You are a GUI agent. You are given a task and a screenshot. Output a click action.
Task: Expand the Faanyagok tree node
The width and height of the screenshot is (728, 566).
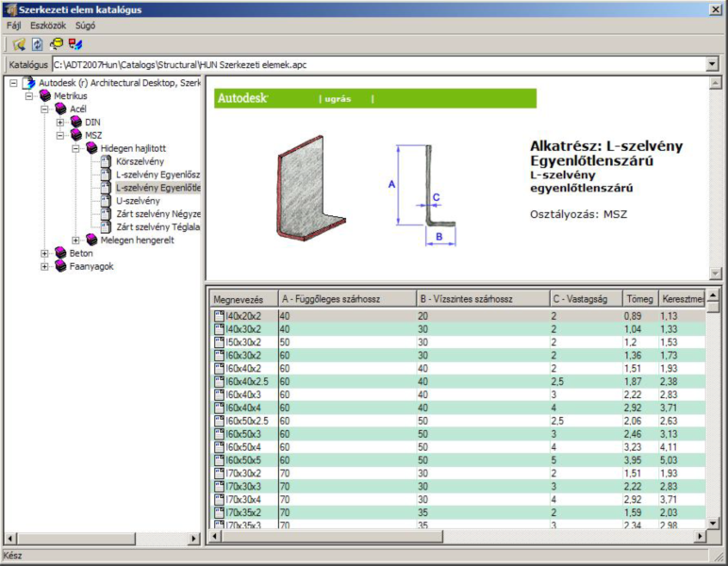44,267
